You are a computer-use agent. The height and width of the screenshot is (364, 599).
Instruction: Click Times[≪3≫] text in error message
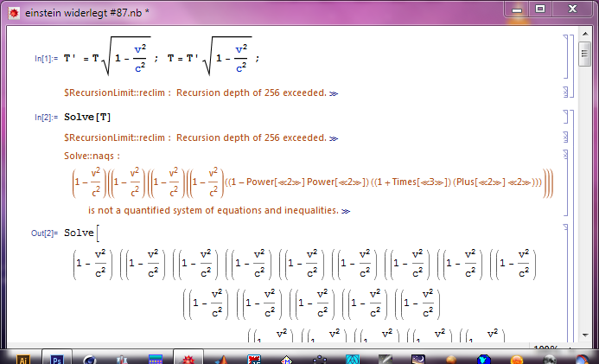pos(422,182)
